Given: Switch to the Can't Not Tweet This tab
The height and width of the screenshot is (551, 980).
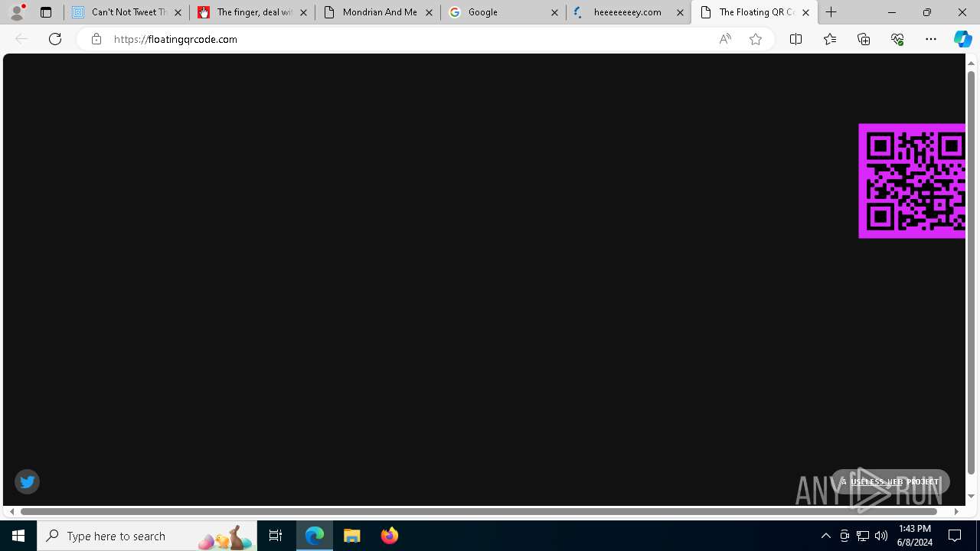Looking at the screenshot, I should point(127,12).
